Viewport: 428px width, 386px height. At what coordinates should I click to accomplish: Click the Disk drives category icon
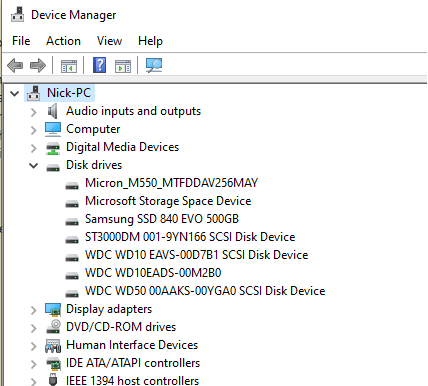(53, 167)
